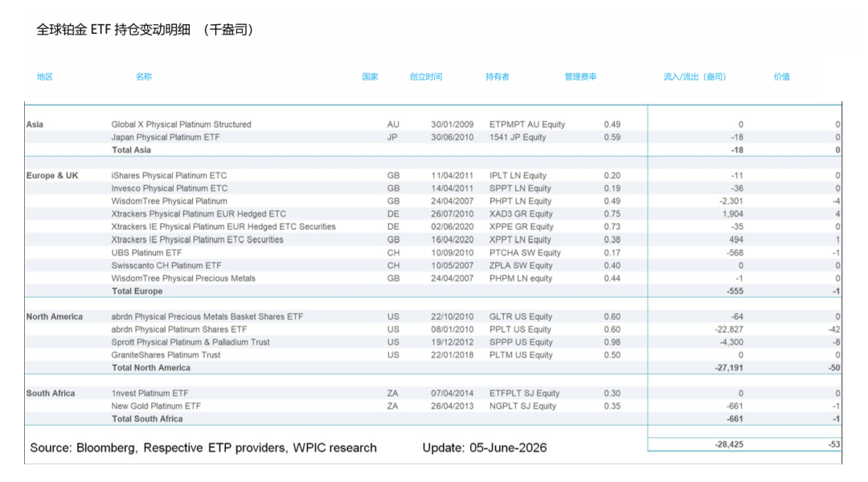Select the WisdomTree Physical Platinum entry
The width and height of the screenshot is (868, 482).
click(170, 201)
